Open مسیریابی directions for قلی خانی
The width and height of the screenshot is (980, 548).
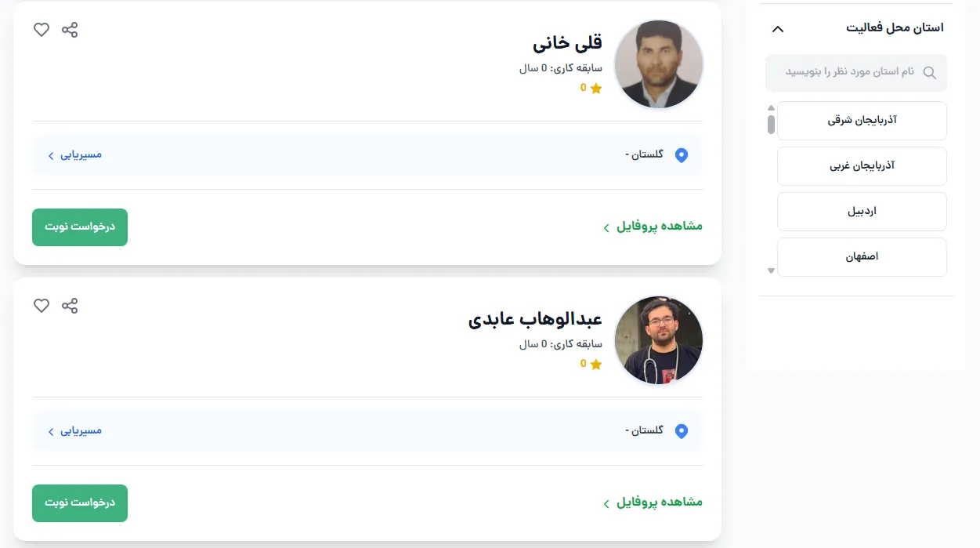75,155
